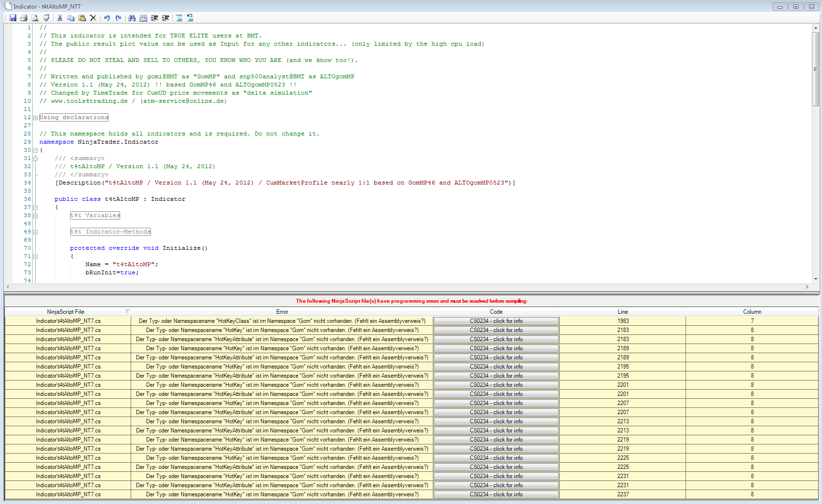Screen dimensions: 822x504
Task: Sort errors by the Column header
Action: [752, 312]
